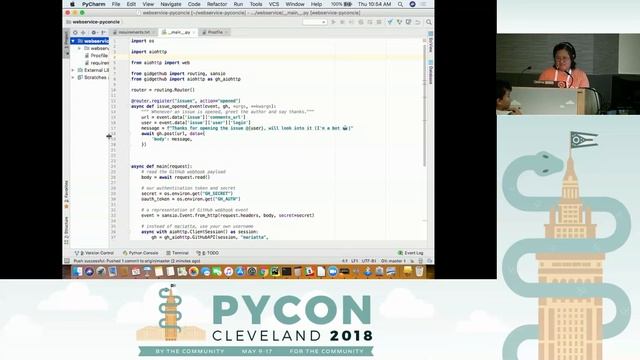Open iTunes from the Dock
Screen dimensions: 640x360
click(229, 271)
